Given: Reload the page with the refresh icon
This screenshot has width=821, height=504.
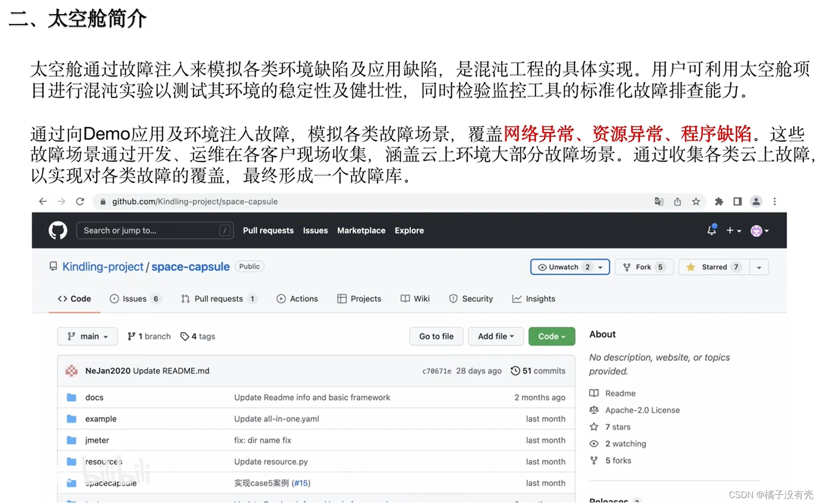Looking at the screenshot, I should pos(80,202).
